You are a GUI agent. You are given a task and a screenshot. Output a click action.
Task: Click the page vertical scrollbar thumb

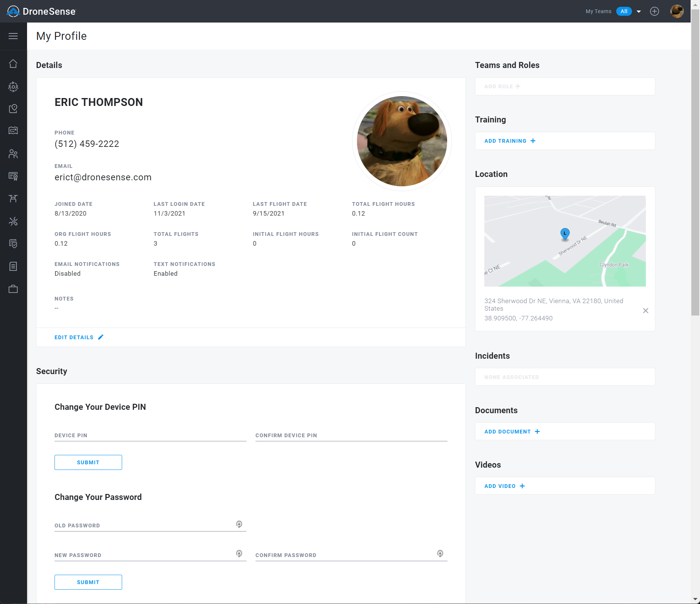(x=695, y=162)
